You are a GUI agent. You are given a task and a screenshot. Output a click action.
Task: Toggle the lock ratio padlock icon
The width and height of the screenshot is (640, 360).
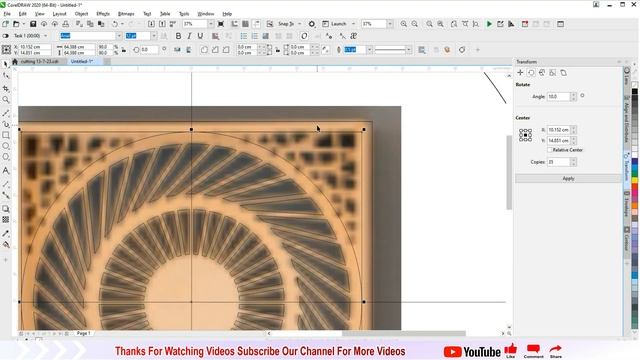pos(124,50)
